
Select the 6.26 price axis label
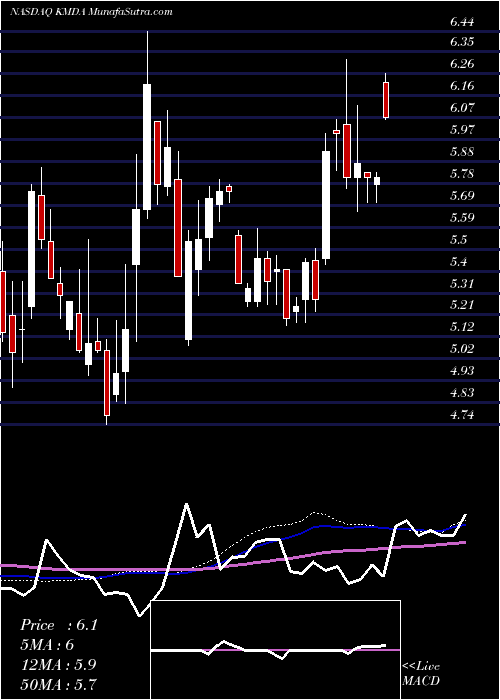point(462,64)
